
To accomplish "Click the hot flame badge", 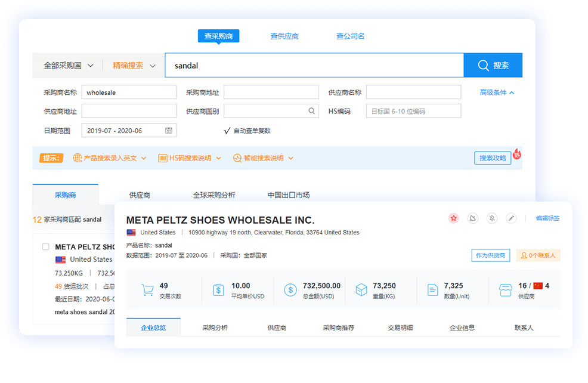I will pyautogui.click(x=517, y=153).
